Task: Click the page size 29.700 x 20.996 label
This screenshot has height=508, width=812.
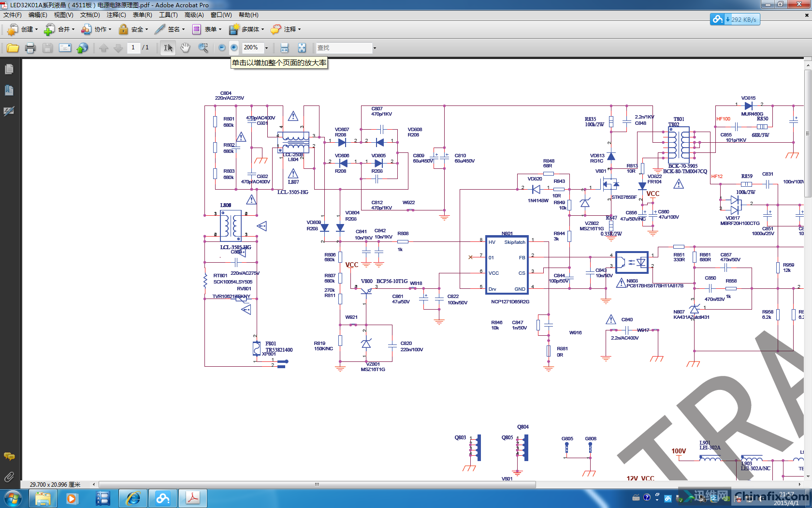Action: pos(55,484)
